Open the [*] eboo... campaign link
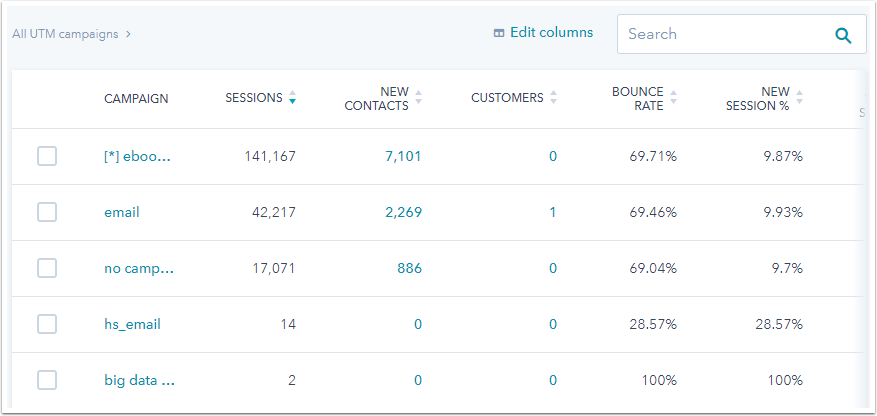This screenshot has height=416, width=877. point(139,156)
